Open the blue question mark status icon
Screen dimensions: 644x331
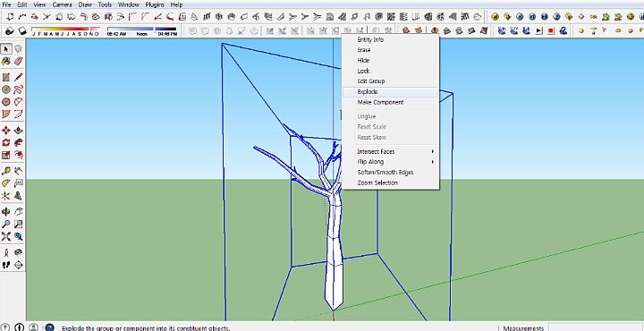[49, 327]
